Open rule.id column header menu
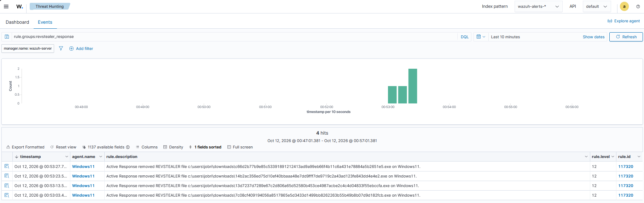The image size is (644, 203). tap(639, 157)
